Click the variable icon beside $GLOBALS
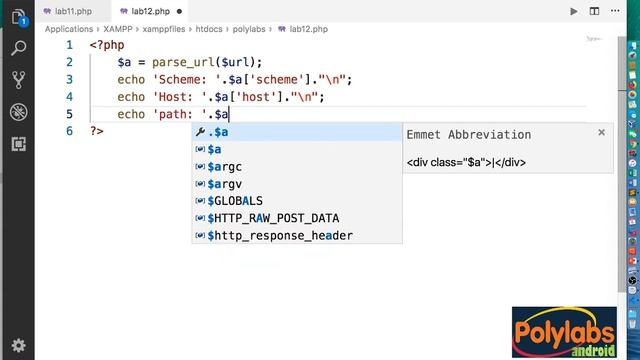 click(200, 201)
